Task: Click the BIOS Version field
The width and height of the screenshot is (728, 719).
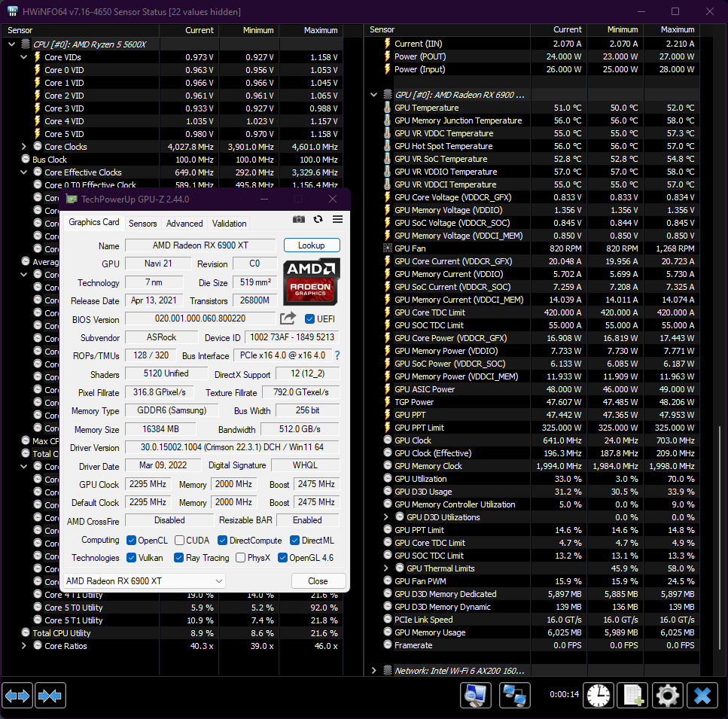Action: coord(200,318)
